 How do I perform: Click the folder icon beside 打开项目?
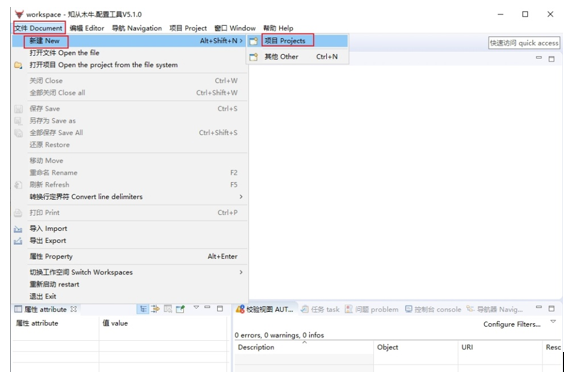coord(18,65)
